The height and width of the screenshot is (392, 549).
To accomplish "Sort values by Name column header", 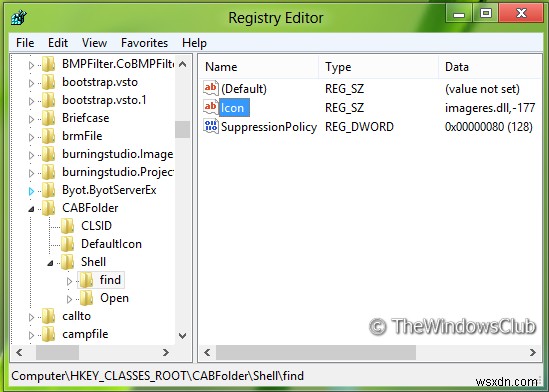I will pos(258,66).
